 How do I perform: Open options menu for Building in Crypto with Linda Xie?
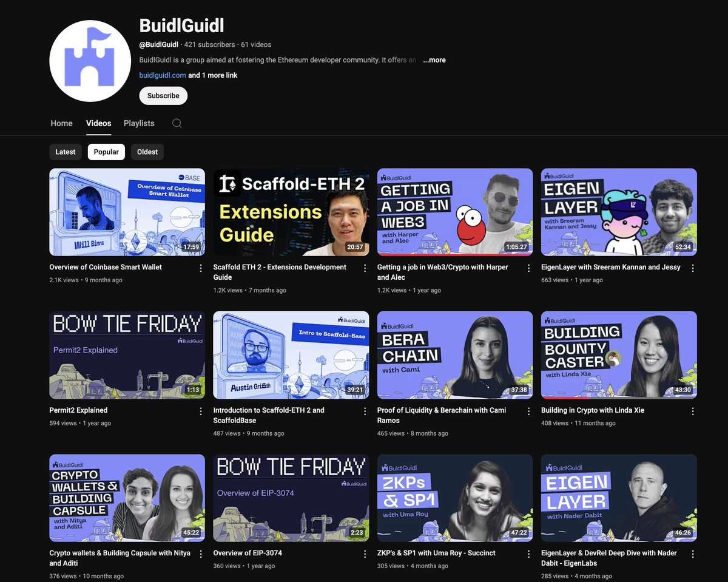click(x=692, y=411)
